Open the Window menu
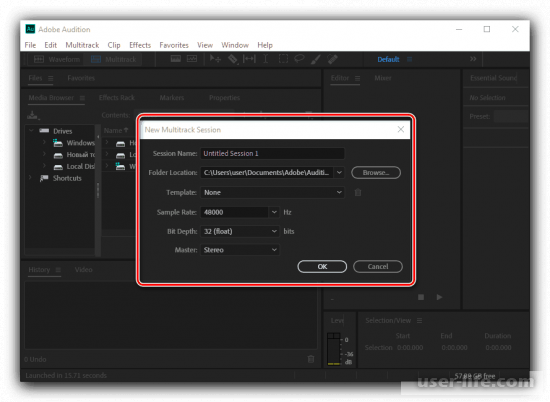 point(235,45)
